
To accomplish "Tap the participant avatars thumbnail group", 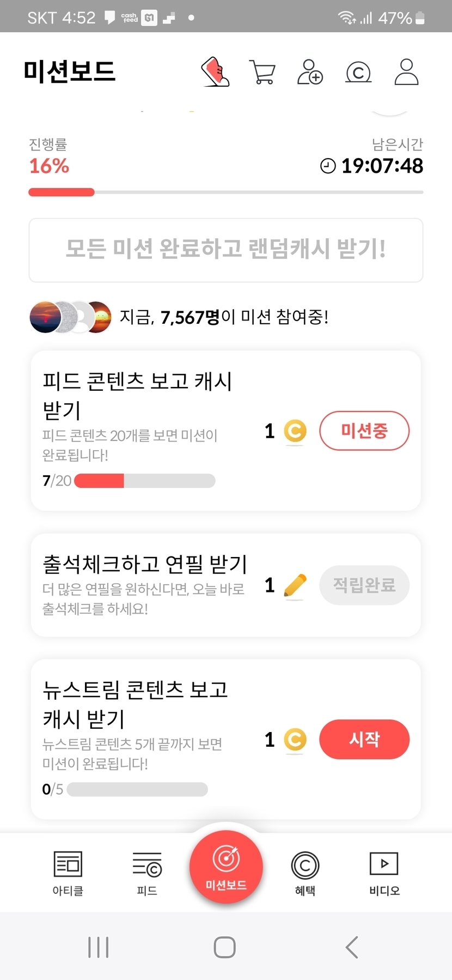I will pos(70,317).
